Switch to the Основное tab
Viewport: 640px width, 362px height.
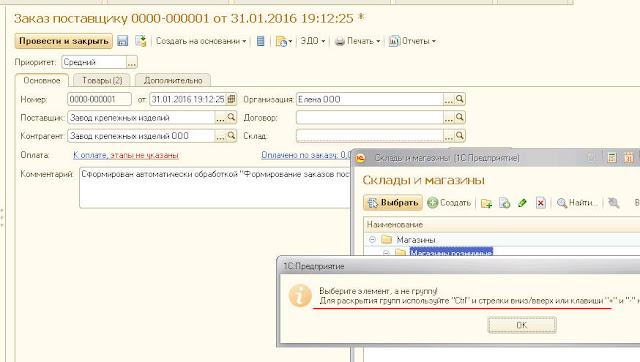pyautogui.click(x=42, y=80)
